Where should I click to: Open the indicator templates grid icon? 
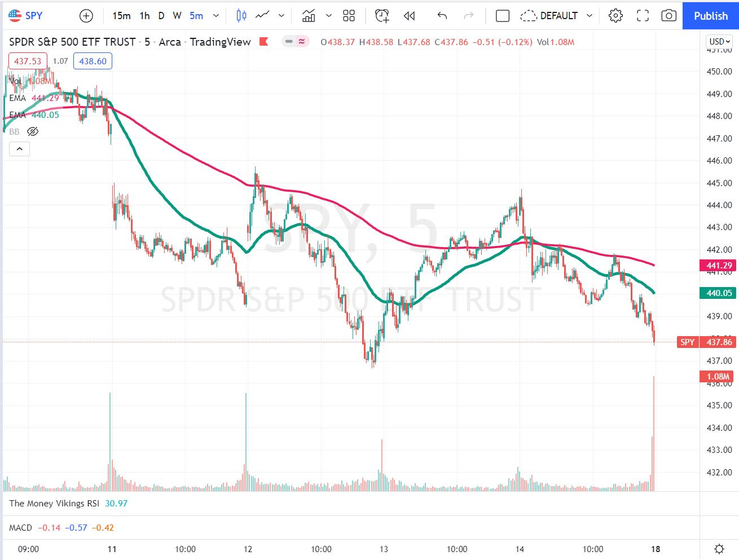pyautogui.click(x=349, y=16)
